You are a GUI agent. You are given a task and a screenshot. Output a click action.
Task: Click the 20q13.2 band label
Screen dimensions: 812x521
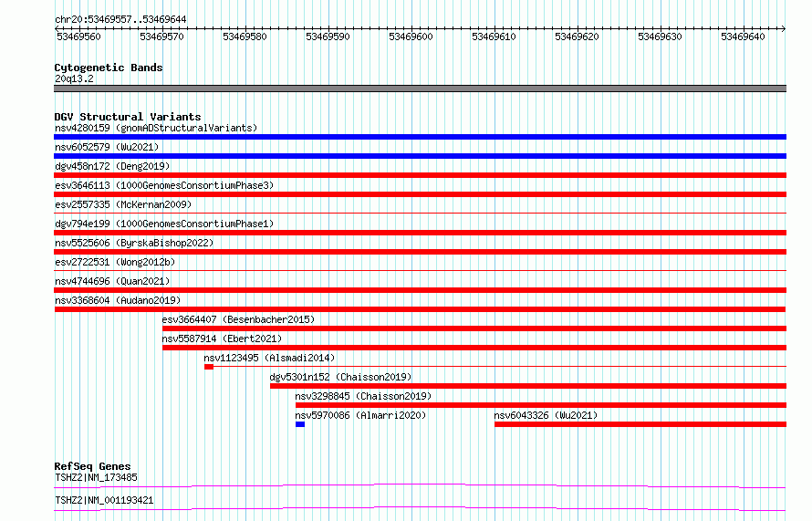(x=74, y=78)
